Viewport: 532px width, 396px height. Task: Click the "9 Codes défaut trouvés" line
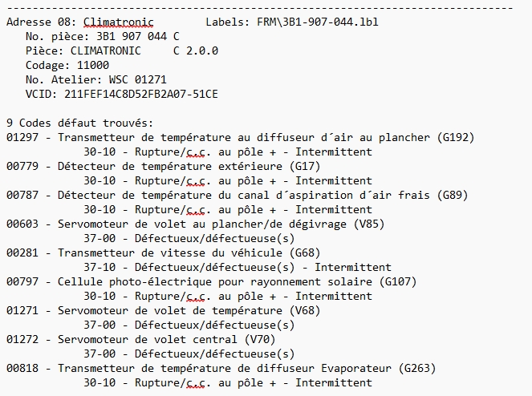point(79,123)
